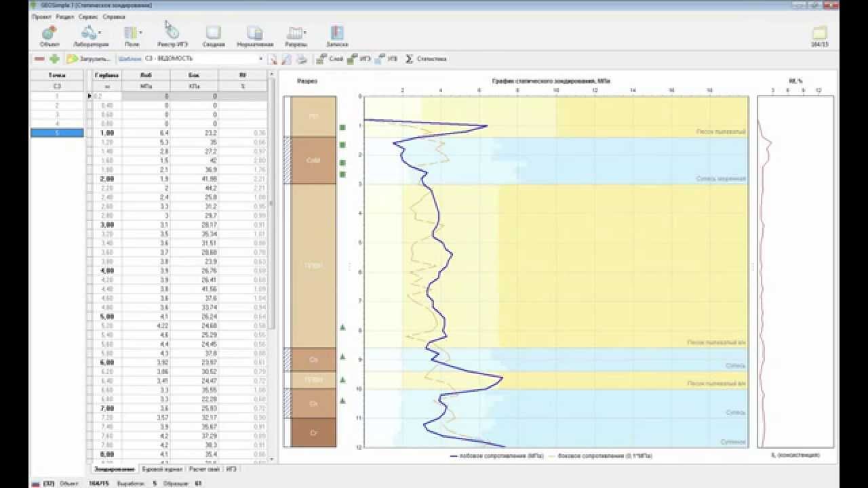This screenshot has width=868, height=488.
Task: Click the large sand layer in the Разрез column
Action: [313, 266]
